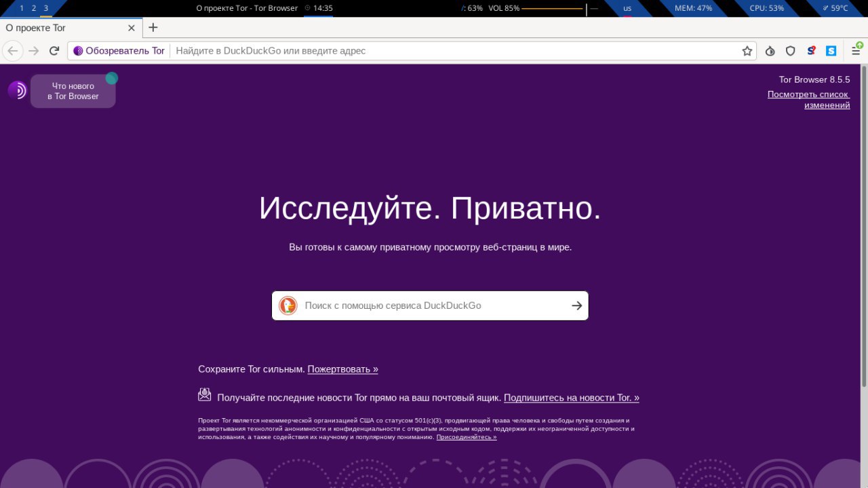Click the forward navigation arrow
868x488 pixels.
(34, 51)
